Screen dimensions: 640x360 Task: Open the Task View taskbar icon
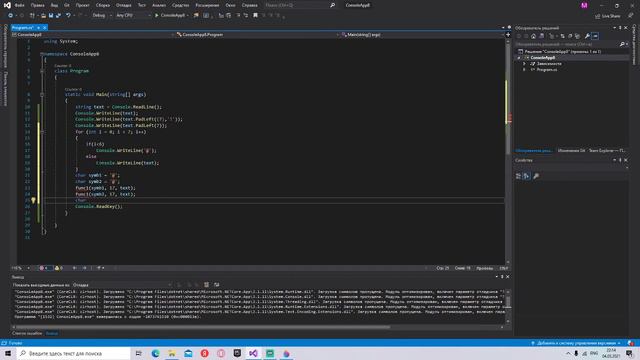click(139, 353)
